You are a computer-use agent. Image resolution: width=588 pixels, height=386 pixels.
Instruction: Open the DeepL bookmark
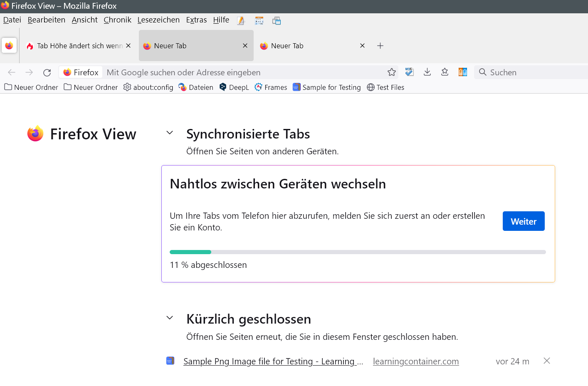[234, 87]
